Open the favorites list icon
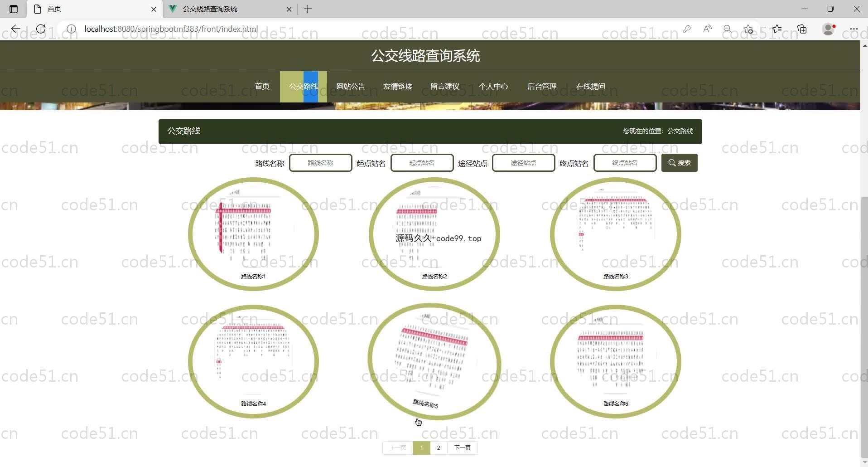The width and height of the screenshot is (868, 467). coord(777,29)
